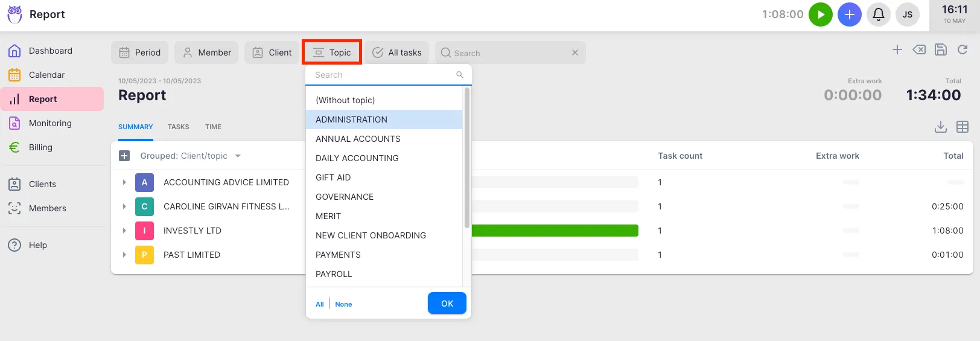This screenshot has height=341, width=980.
Task: Refresh the report with the reload icon
Action: 962,50
